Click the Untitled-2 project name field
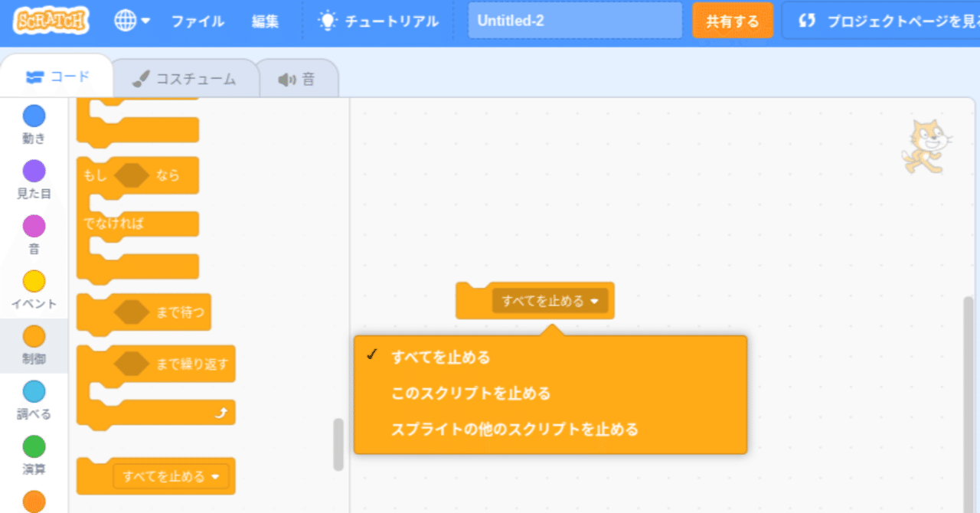Image resolution: width=980 pixels, height=513 pixels. [573, 21]
